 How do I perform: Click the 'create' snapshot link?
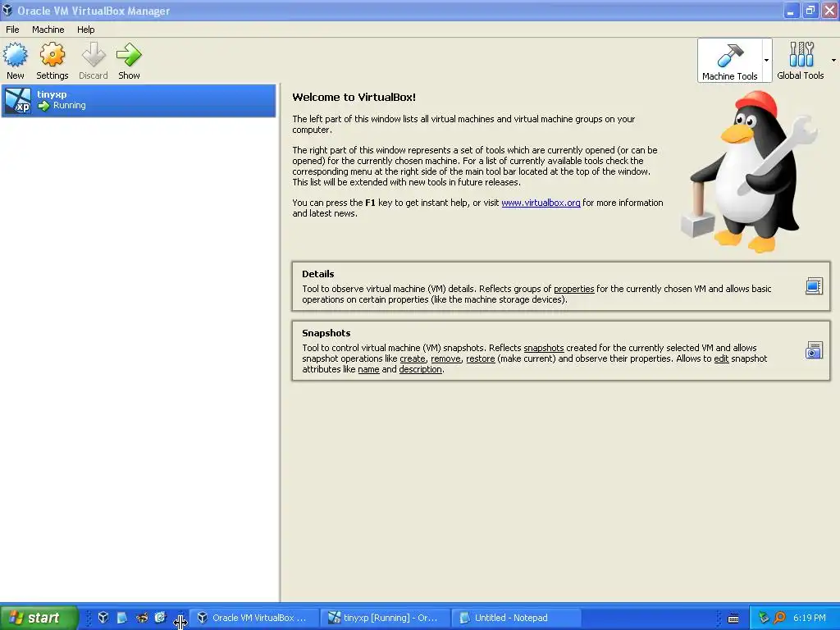(x=413, y=358)
